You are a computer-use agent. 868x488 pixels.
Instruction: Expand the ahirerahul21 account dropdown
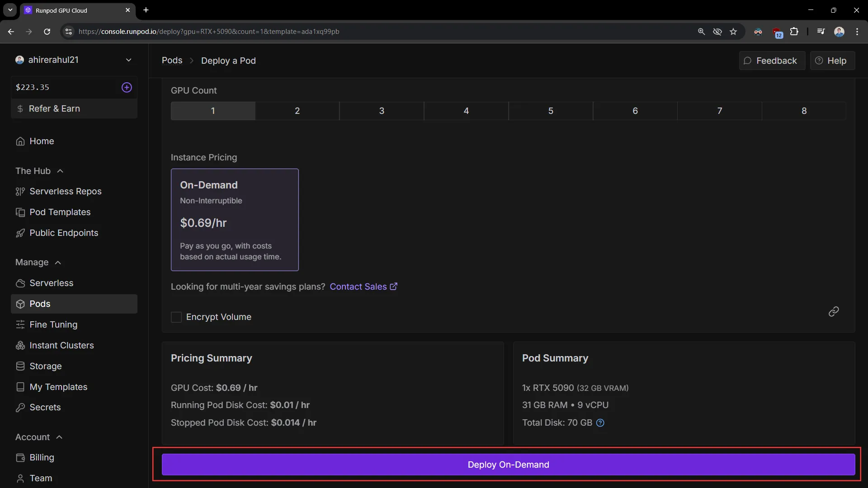pos(128,60)
